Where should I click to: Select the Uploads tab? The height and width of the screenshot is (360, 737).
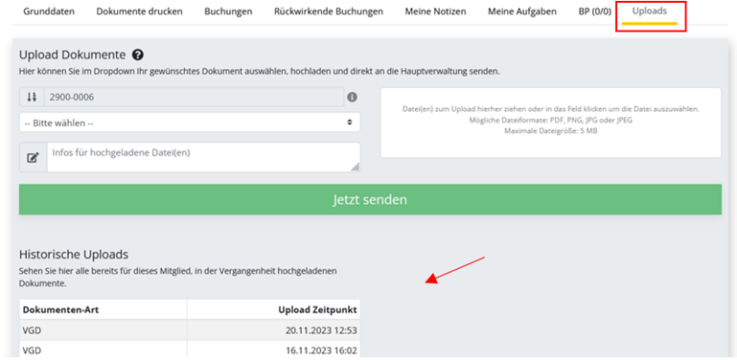650,12
